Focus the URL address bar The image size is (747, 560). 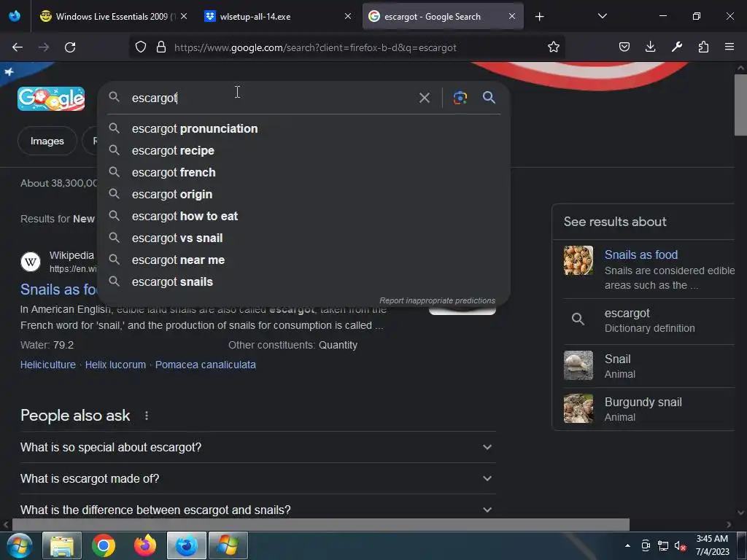(357, 47)
